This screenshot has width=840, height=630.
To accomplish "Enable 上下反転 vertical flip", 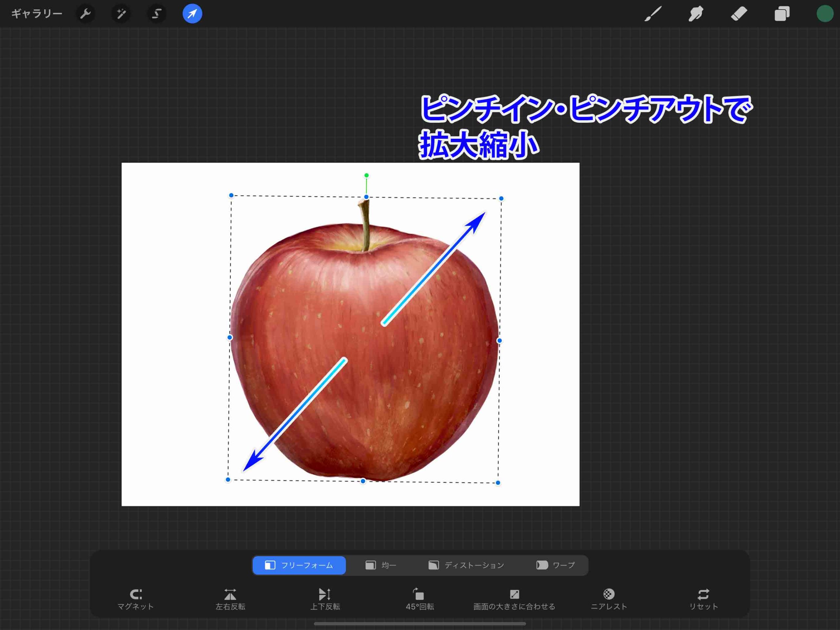I will (x=325, y=598).
